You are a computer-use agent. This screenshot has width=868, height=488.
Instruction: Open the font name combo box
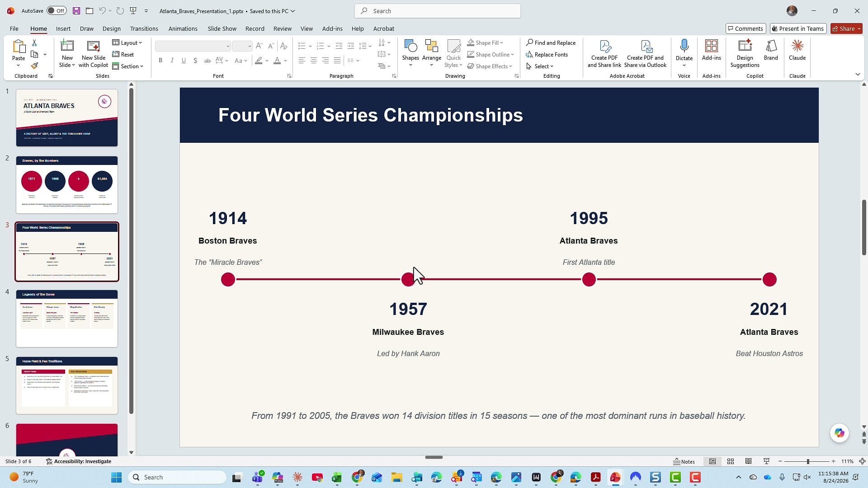click(193, 46)
